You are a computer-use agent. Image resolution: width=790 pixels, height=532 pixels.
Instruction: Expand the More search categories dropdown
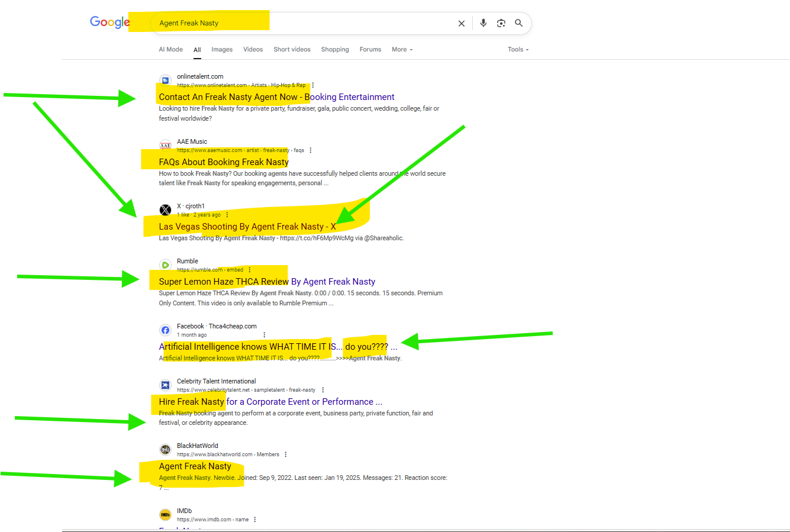402,50
